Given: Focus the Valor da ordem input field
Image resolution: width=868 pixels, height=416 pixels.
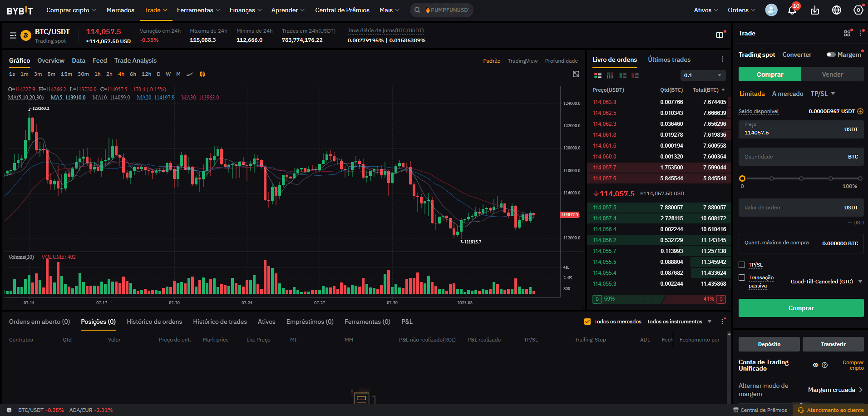Looking at the screenshot, I should click(x=801, y=208).
